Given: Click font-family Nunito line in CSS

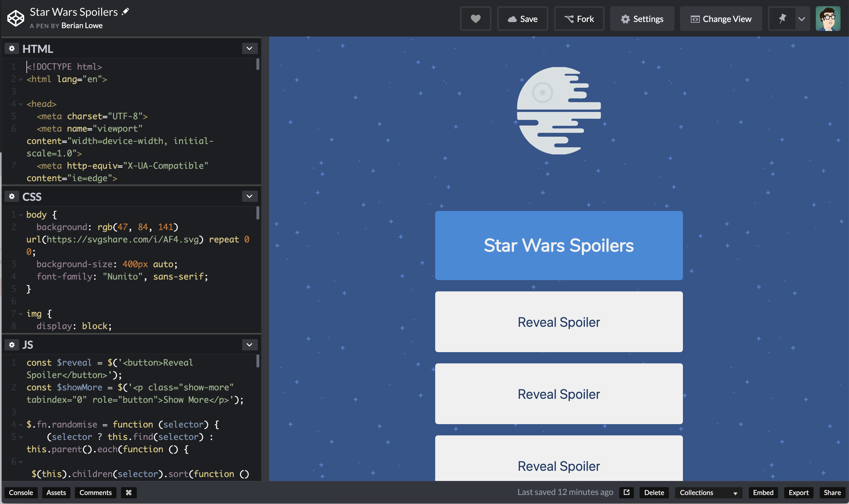Looking at the screenshot, I should [122, 276].
